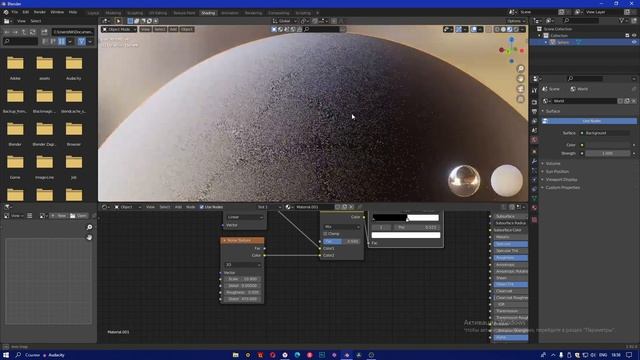Screen dimensions: 640x360
Task: Toggle camera view icon in the viewport
Action: click(520, 89)
